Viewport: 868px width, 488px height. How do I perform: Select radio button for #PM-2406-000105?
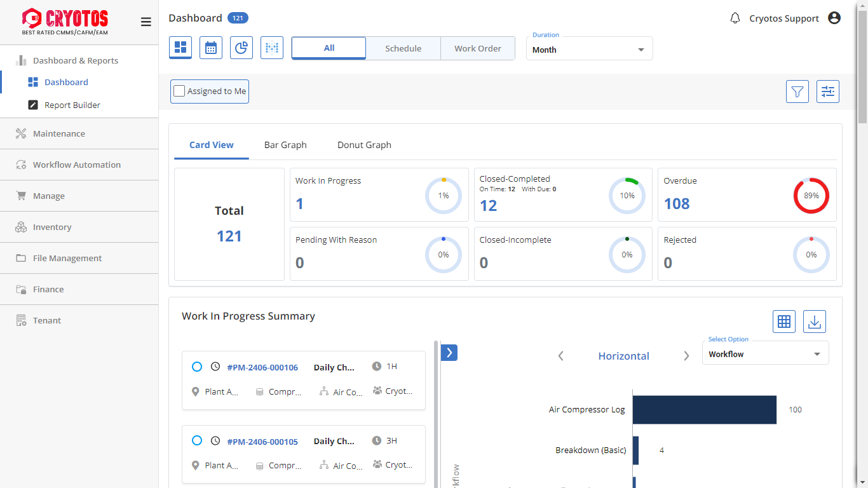tap(197, 441)
